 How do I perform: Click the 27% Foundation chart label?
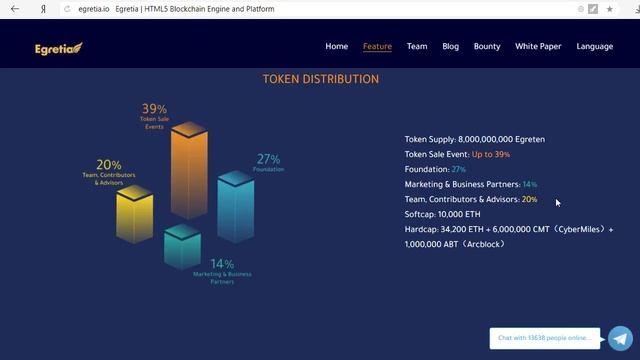coord(268,162)
